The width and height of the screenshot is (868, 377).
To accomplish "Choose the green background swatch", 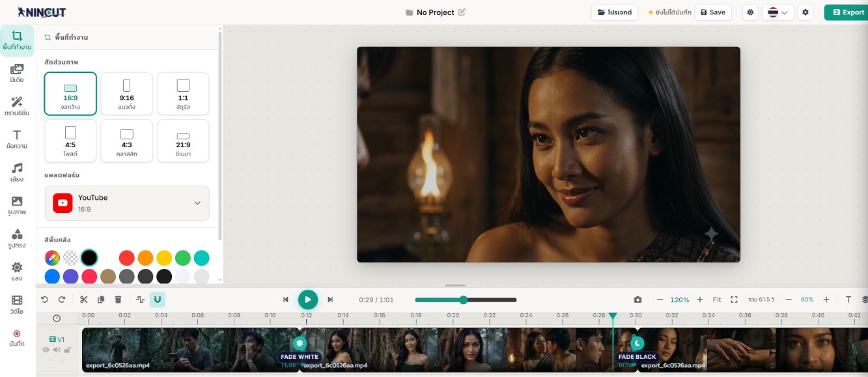I will [183, 258].
